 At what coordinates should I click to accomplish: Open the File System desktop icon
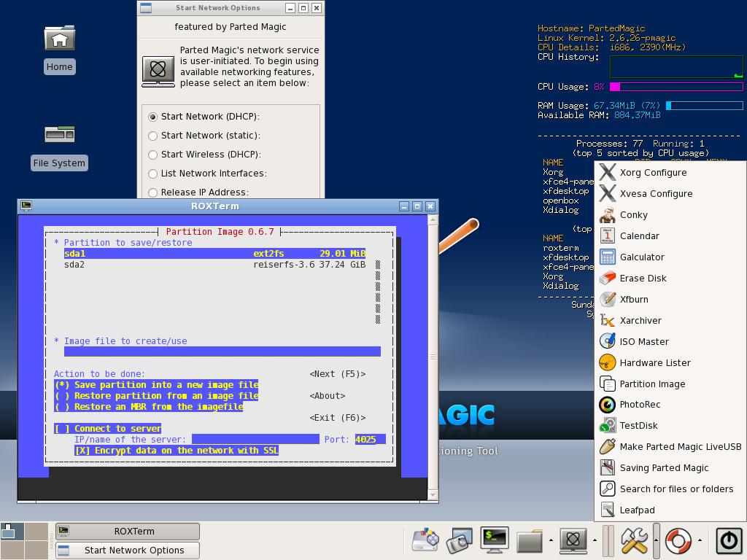tap(60, 147)
